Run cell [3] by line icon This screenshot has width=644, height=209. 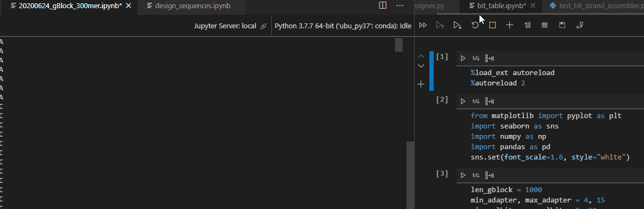pyautogui.click(x=489, y=175)
